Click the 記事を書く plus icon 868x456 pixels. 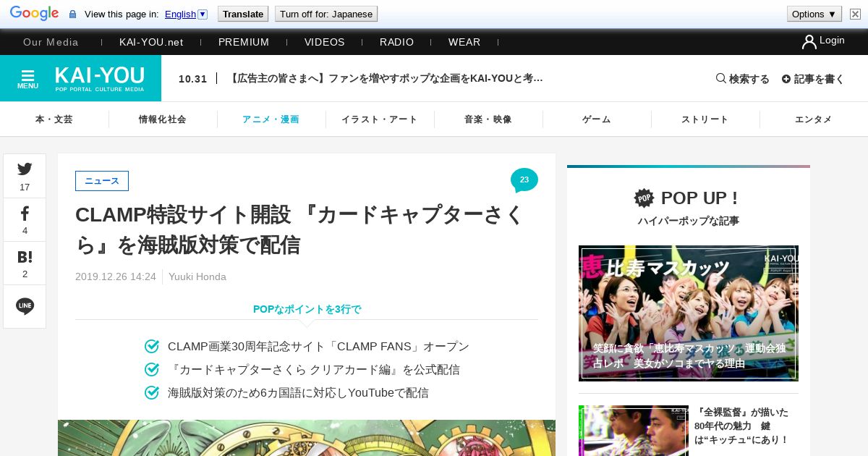[786, 79]
